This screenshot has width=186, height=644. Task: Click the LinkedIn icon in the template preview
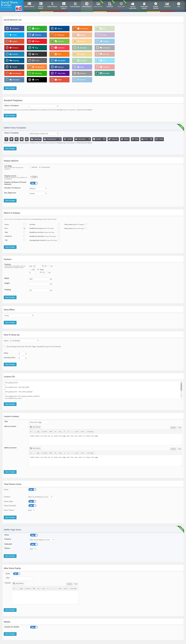pyautogui.click(x=27, y=139)
